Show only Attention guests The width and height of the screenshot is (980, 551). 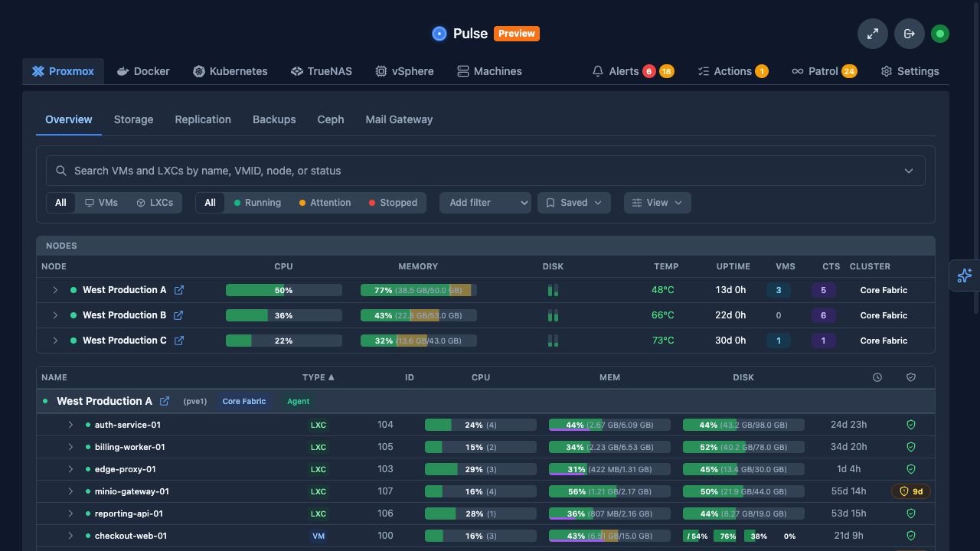coord(325,203)
